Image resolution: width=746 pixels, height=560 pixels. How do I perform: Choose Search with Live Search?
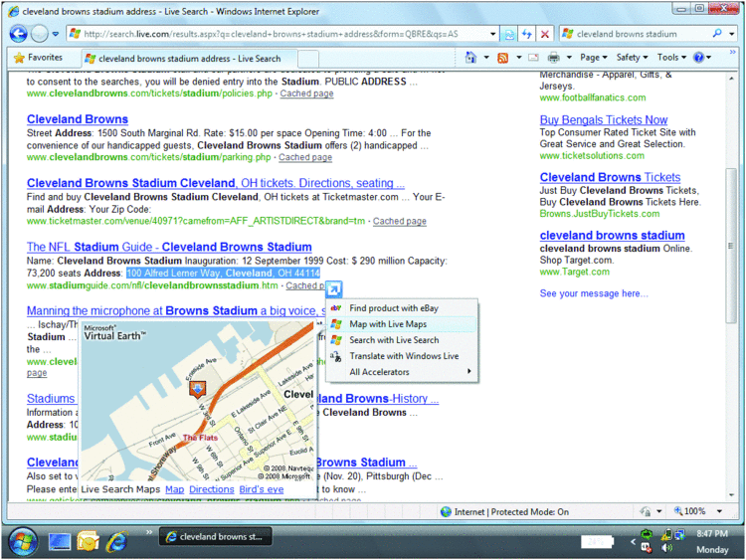point(402,340)
